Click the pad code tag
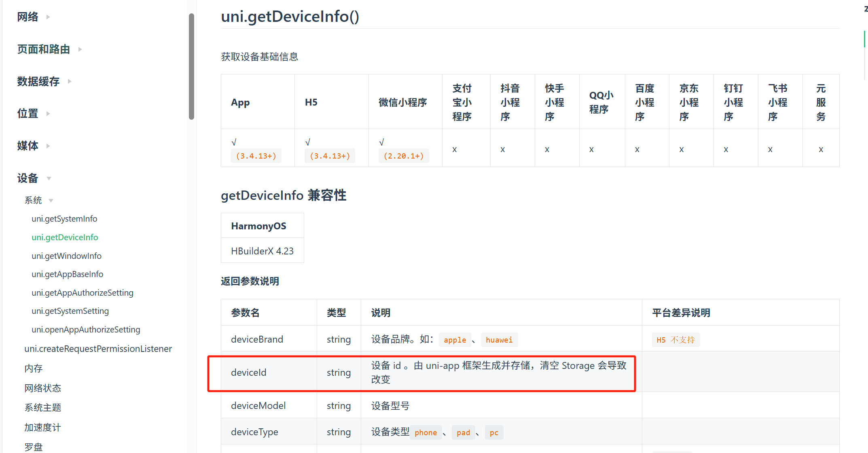Image resolution: width=868 pixels, height=453 pixels. point(463,432)
